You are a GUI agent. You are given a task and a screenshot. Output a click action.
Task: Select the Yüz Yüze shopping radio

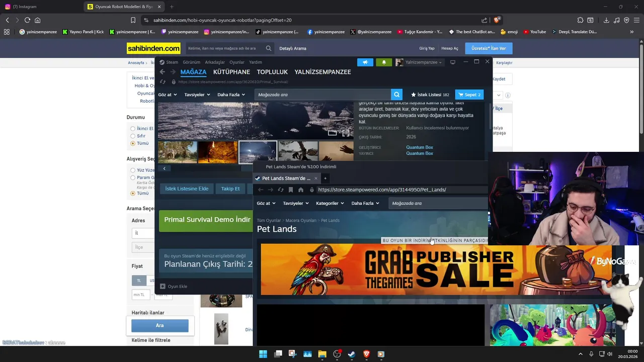pyautogui.click(x=133, y=170)
